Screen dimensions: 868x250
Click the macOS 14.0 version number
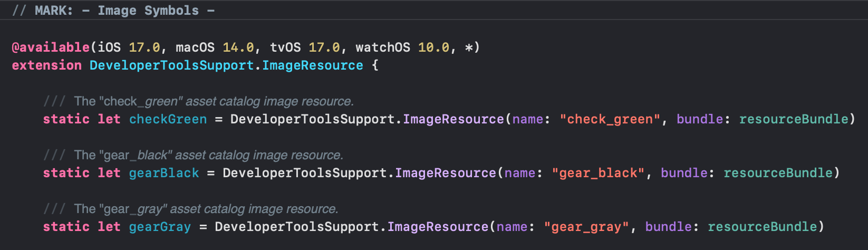(238, 47)
